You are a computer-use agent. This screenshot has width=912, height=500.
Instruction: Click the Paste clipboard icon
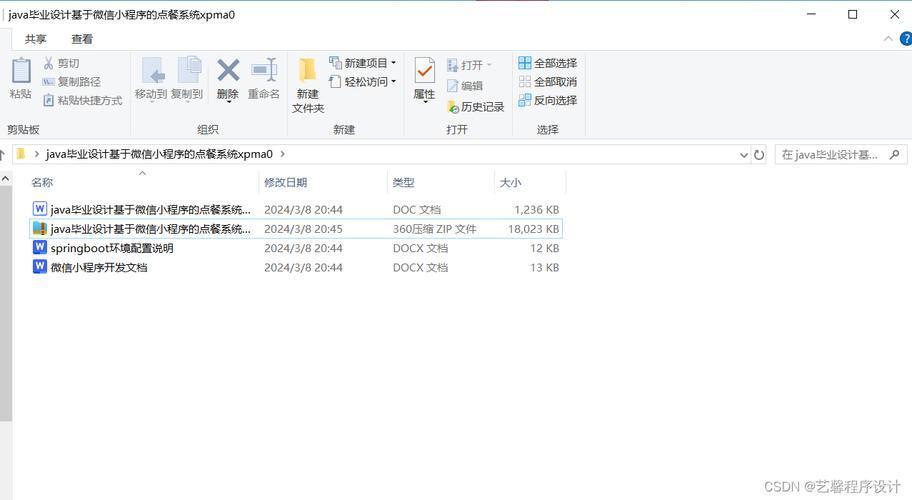tap(21, 71)
